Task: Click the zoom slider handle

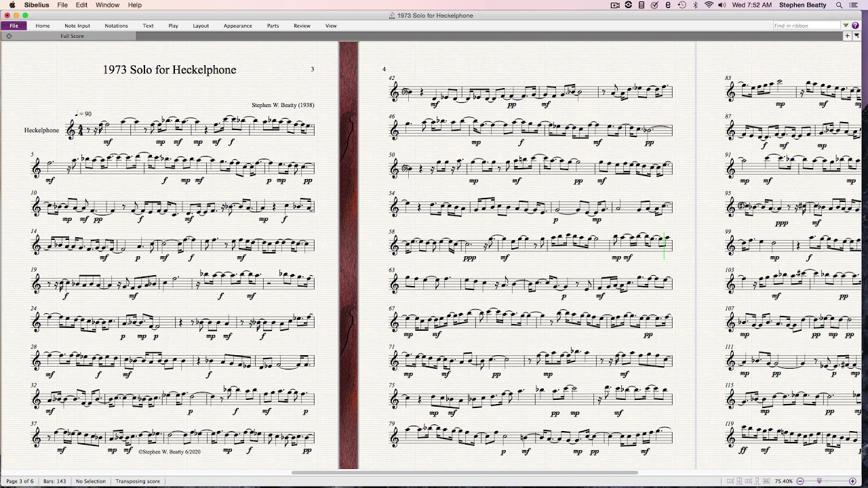Action: tap(819, 481)
